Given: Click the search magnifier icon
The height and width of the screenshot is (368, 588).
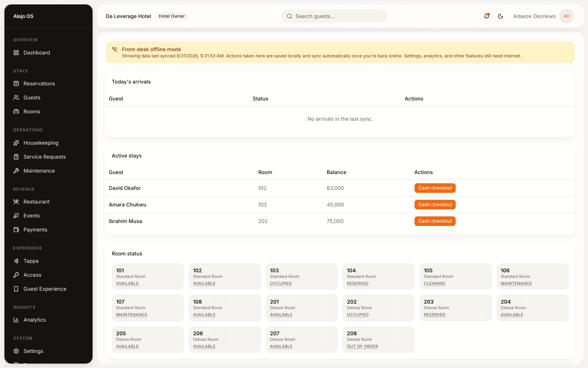Looking at the screenshot, I should 290,16.
